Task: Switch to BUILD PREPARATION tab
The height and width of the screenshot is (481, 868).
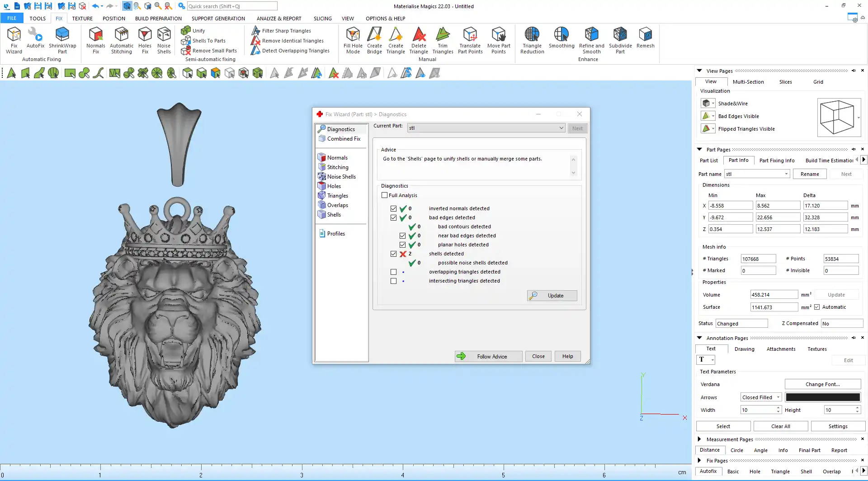Action: point(158,19)
